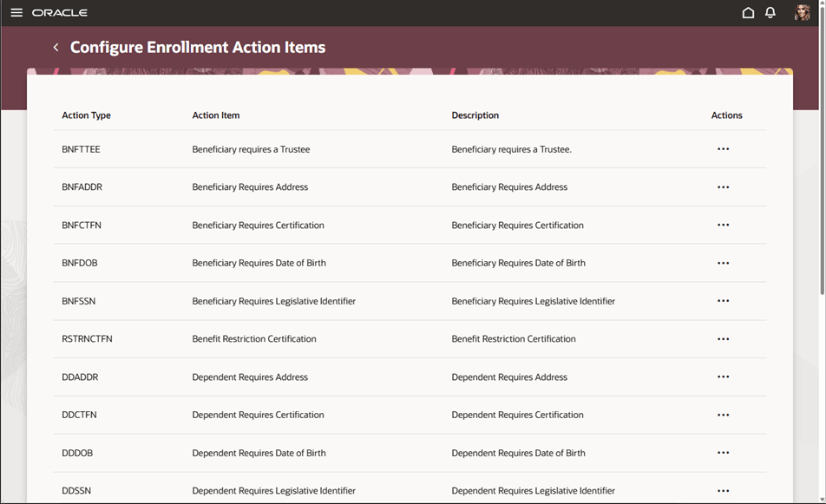Viewport: 826px width, 504px height.
Task: Open the user profile avatar
Action: click(802, 13)
